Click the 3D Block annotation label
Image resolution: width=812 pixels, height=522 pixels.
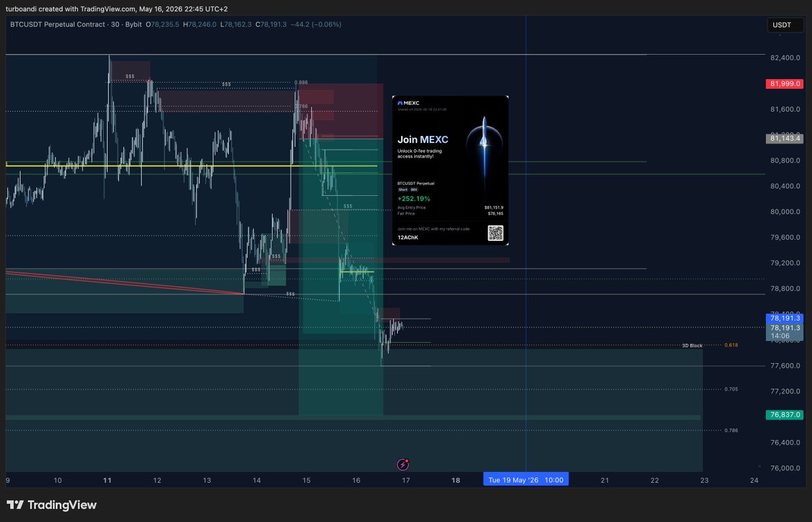click(x=692, y=345)
